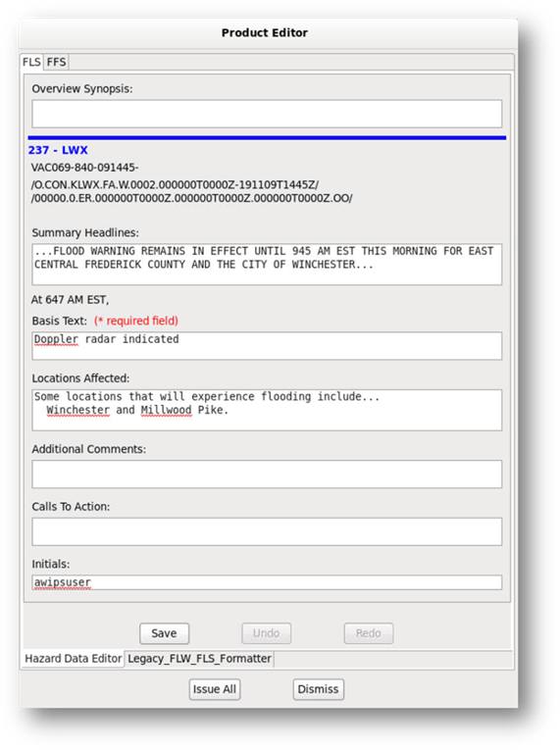Open the Hazard Data Editor tab

74,659
